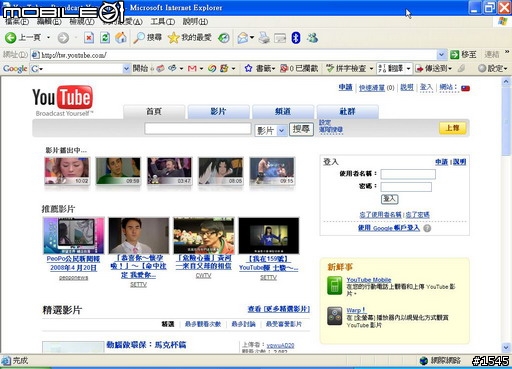Image resolution: width=512 pixels, height=369 pixels.
Task: Open Favorites star button
Action: 189,38
